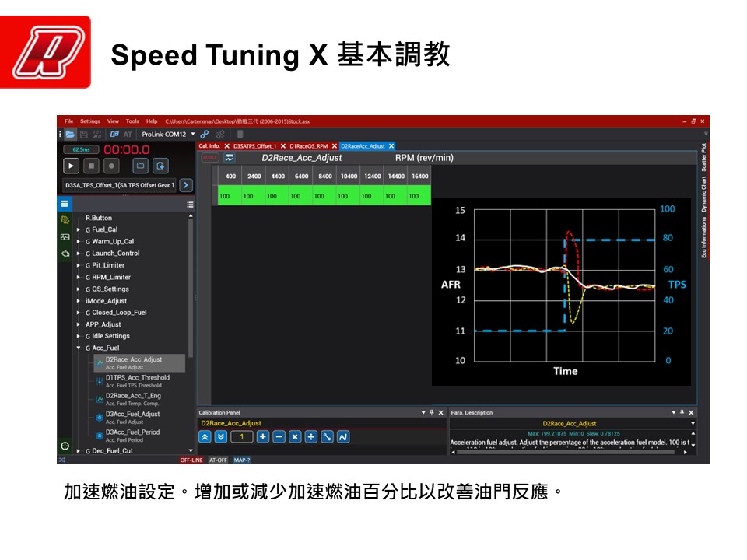Select D1TPS_Acc_Threshold in the tree
The height and width of the screenshot is (560, 747).
[137, 381]
